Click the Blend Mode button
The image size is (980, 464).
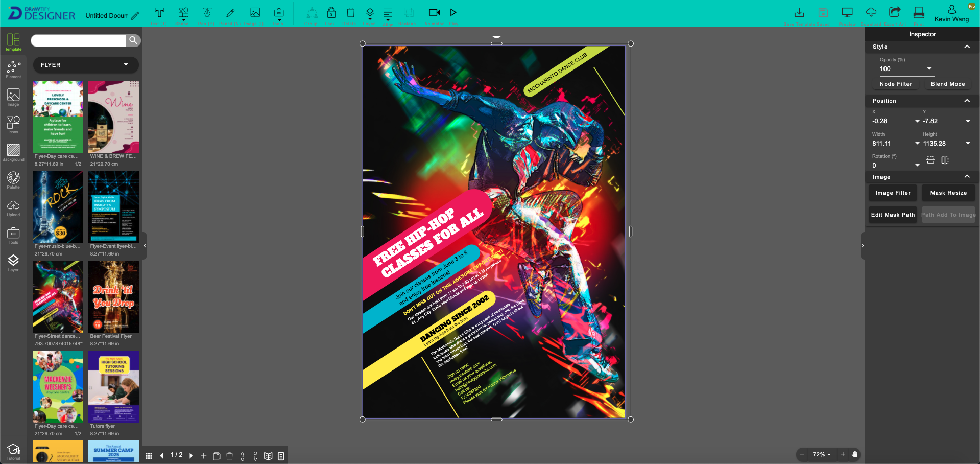(948, 84)
